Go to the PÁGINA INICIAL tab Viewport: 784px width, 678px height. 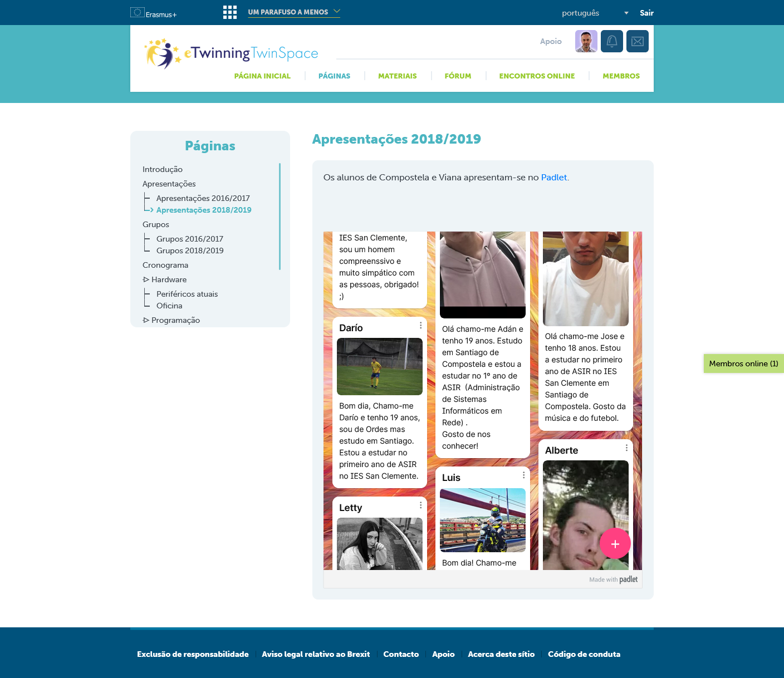262,76
